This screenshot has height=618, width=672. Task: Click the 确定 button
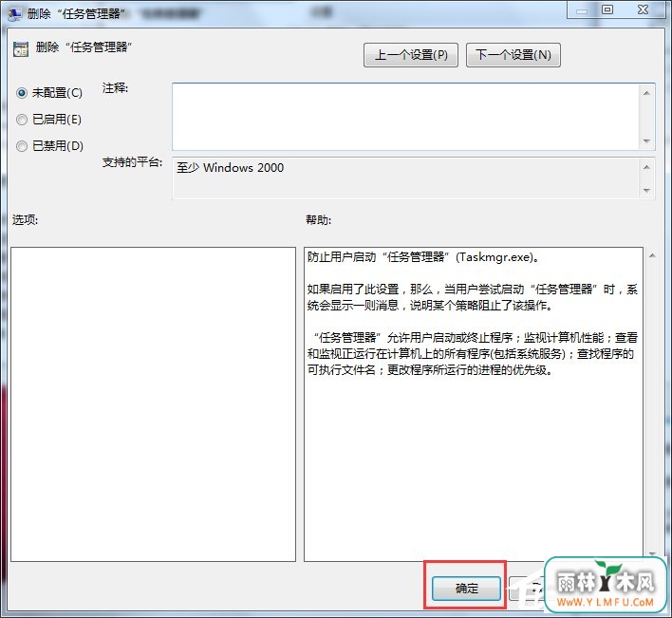(x=466, y=588)
